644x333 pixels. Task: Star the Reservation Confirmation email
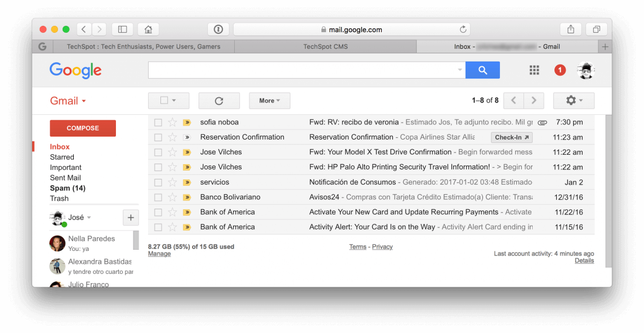(x=173, y=137)
